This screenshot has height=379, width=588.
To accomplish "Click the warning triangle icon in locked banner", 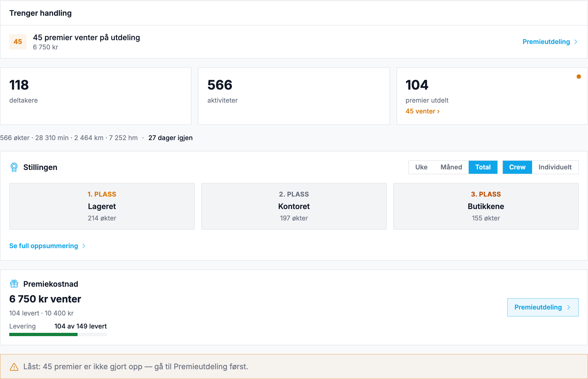I will [x=14, y=367].
